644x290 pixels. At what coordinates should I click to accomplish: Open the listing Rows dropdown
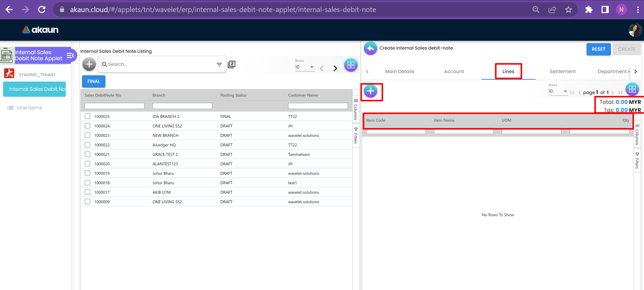(x=304, y=67)
